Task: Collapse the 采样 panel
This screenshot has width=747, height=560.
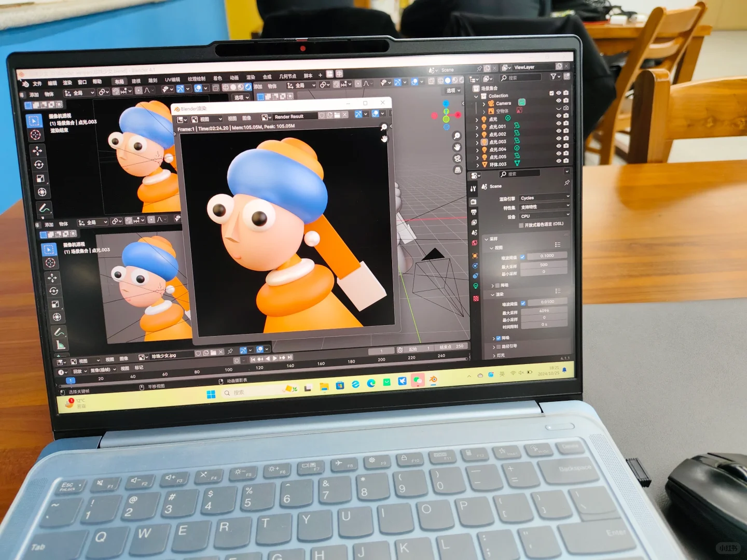Action: click(x=486, y=240)
